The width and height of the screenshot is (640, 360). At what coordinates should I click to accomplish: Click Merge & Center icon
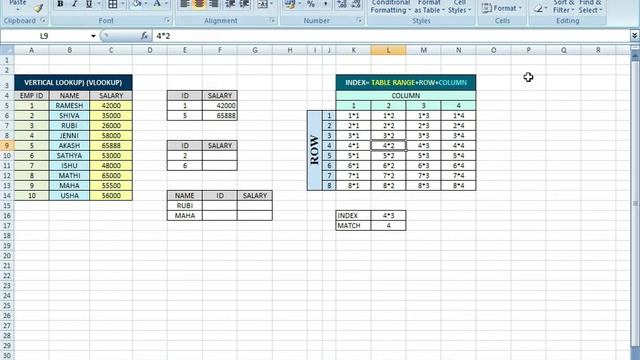pyautogui.click(x=263, y=4)
